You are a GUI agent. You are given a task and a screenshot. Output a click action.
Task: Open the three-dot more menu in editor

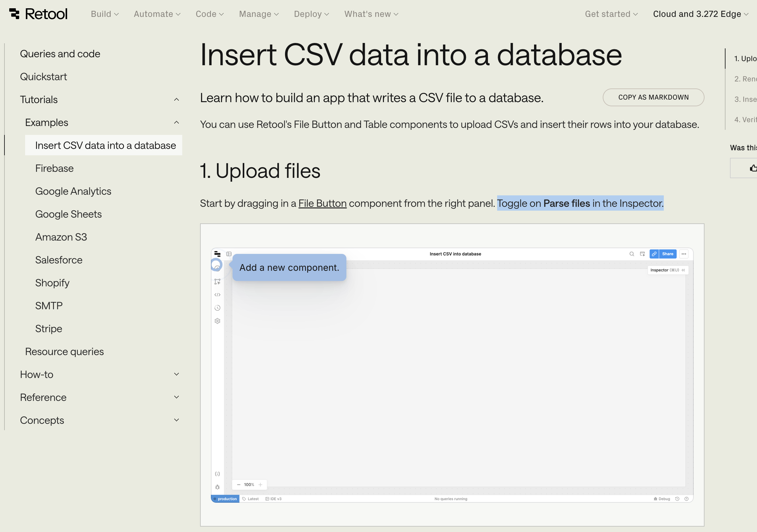(x=684, y=254)
